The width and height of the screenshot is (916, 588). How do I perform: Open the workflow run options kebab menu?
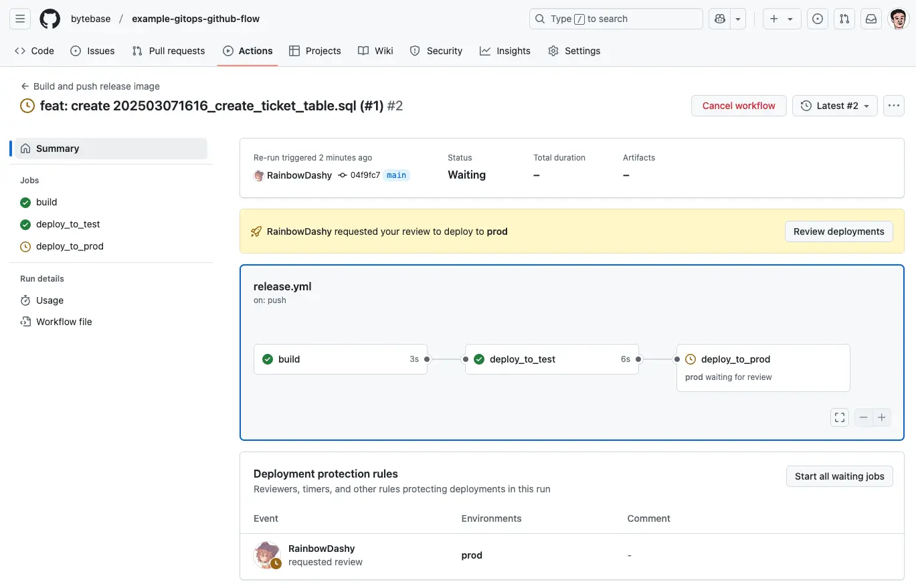point(893,105)
